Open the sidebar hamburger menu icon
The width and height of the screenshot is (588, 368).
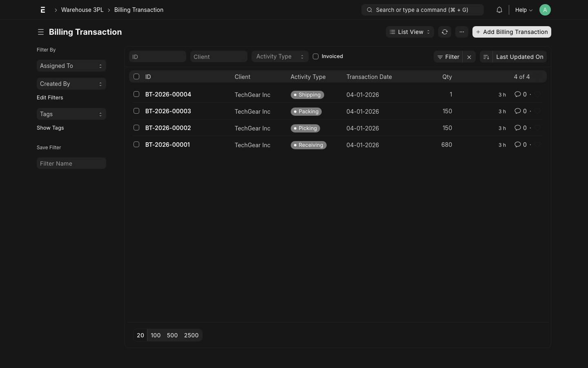point(41,32)
